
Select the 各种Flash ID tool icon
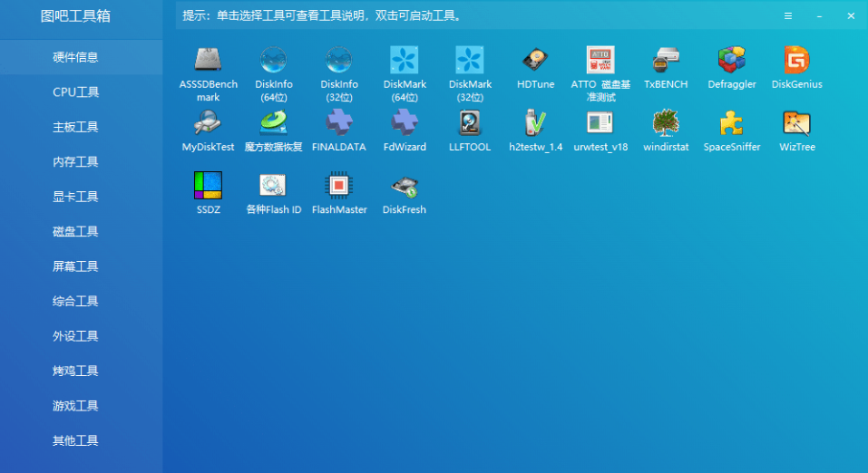274,185
